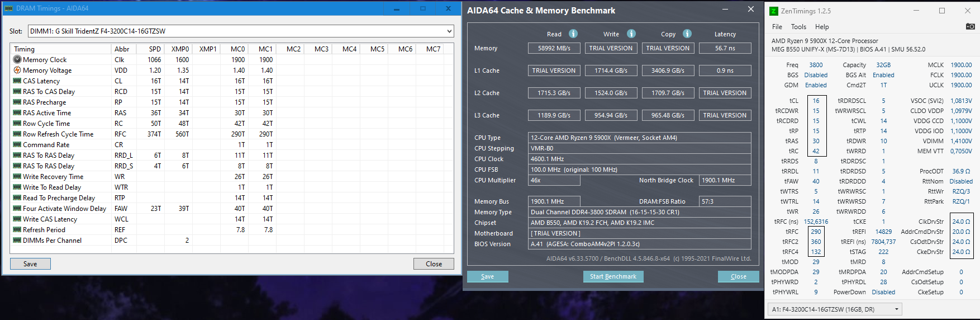Image resolution: width=980 pixels, height=320 pixels.
Task: Click PowerDown Disabled value in ZenTimings
Action: 883,292
